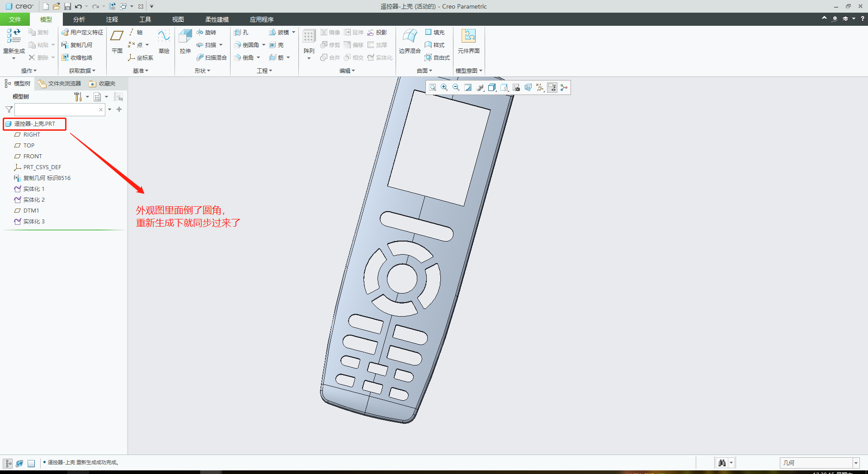The image size is (868, 474).
Task: Toggle the Datum display filters icon
Action: tap(540, 88)
